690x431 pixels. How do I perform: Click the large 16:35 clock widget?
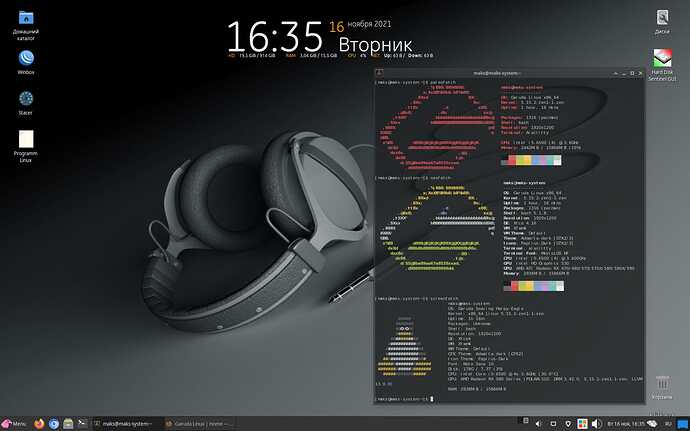275,37
